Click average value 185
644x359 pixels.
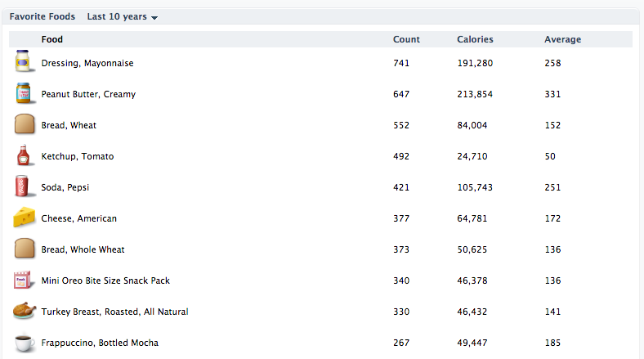point(552,343)
